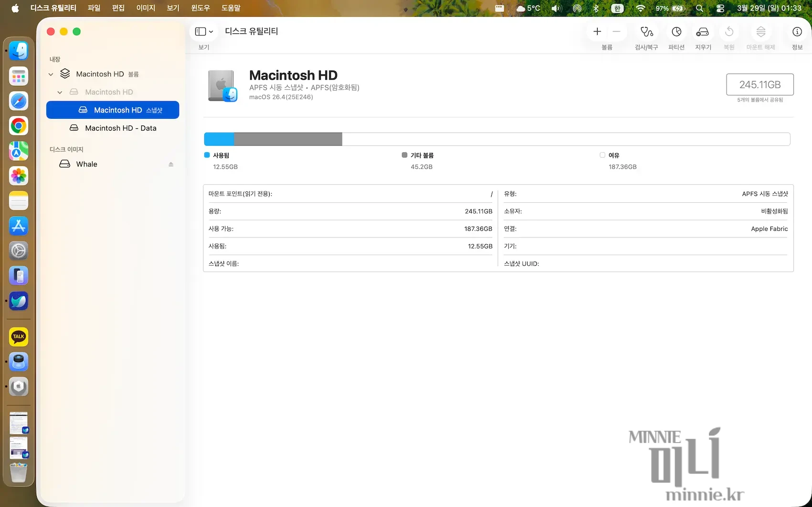Click the 비활성화됨 owners value
The image size is (812, 507).
774,211
